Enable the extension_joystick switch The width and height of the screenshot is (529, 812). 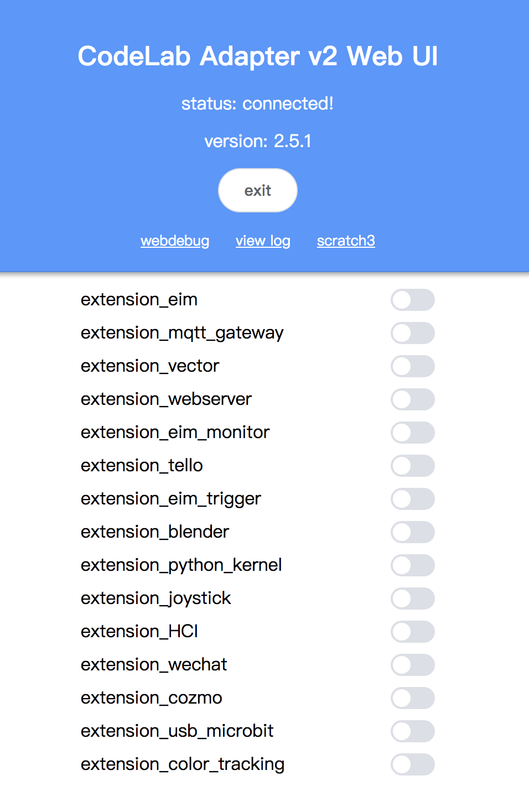(x=412, y=598)
